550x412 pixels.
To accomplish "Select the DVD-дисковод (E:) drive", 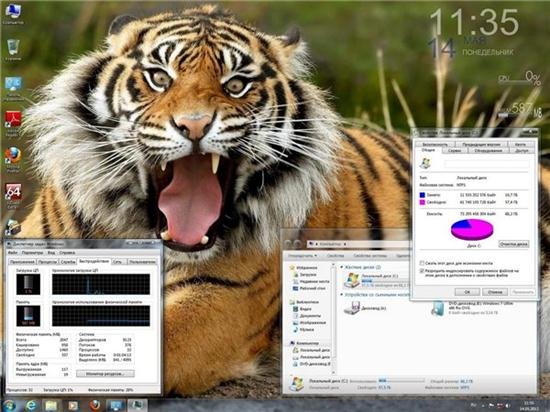I will point(472,308).
